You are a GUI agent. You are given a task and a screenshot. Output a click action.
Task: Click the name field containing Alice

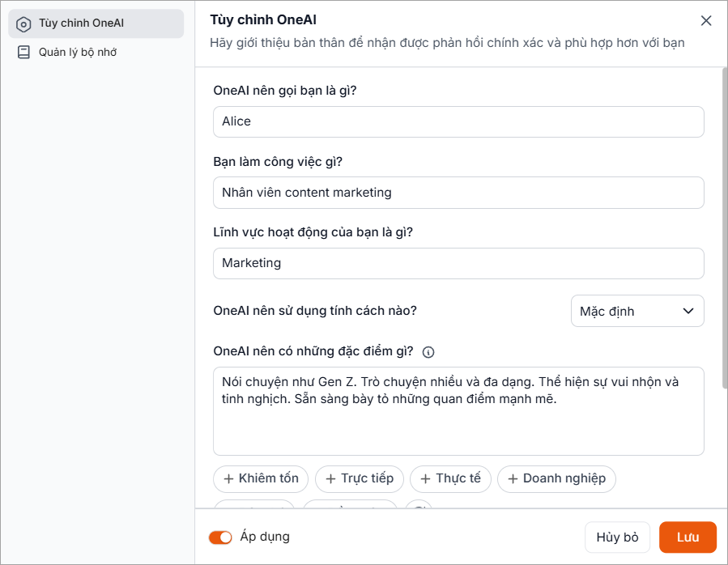458,121
